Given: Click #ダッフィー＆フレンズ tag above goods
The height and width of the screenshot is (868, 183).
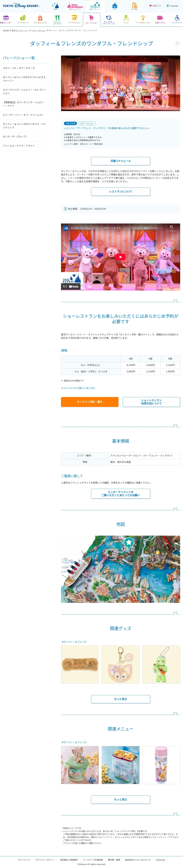Looking at the screenshot, I should tap(74, 642).
